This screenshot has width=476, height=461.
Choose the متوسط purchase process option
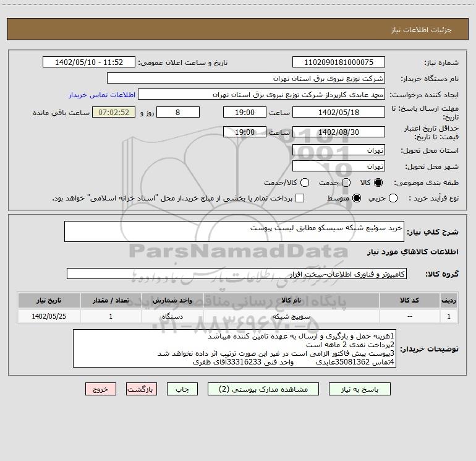pyautogui.click(x=357, y=198)
